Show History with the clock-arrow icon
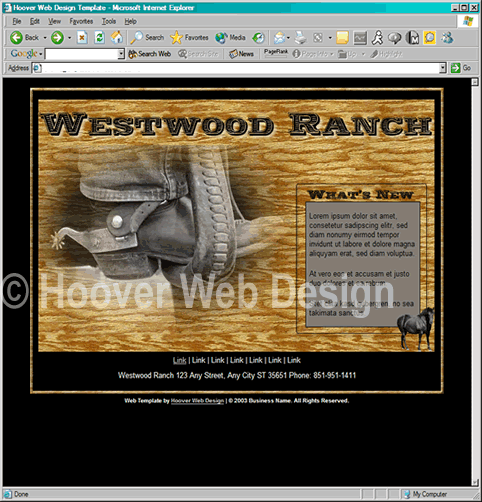Image resolution: width=482 pixels, height=502 pixels. 258,38
